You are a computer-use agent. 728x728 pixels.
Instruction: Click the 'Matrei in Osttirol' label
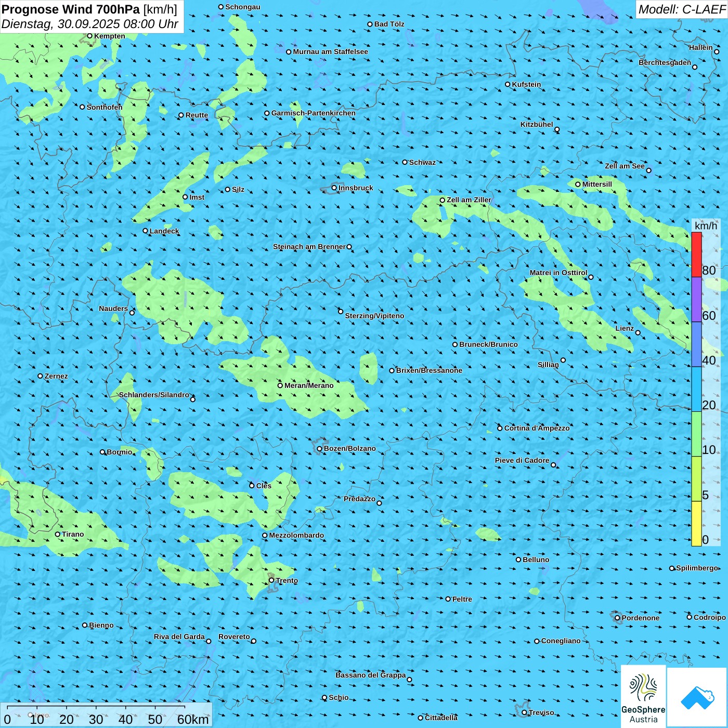point(558,272)
